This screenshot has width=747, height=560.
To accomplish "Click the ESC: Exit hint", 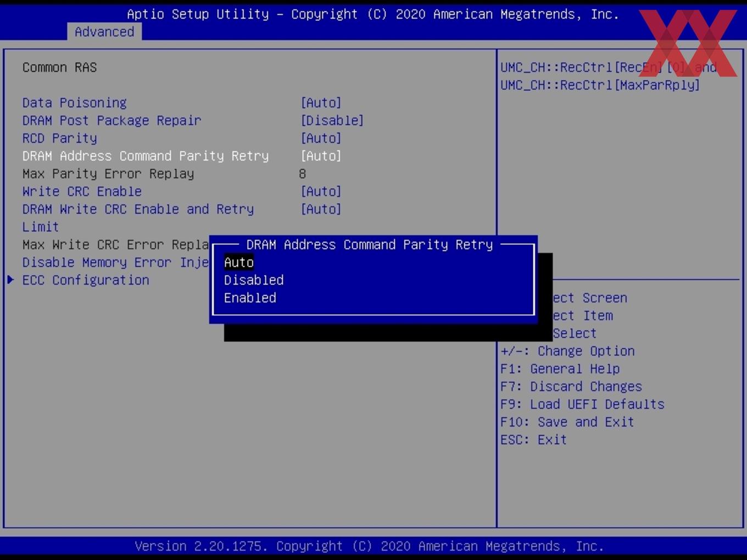I will tap(533, 439).
